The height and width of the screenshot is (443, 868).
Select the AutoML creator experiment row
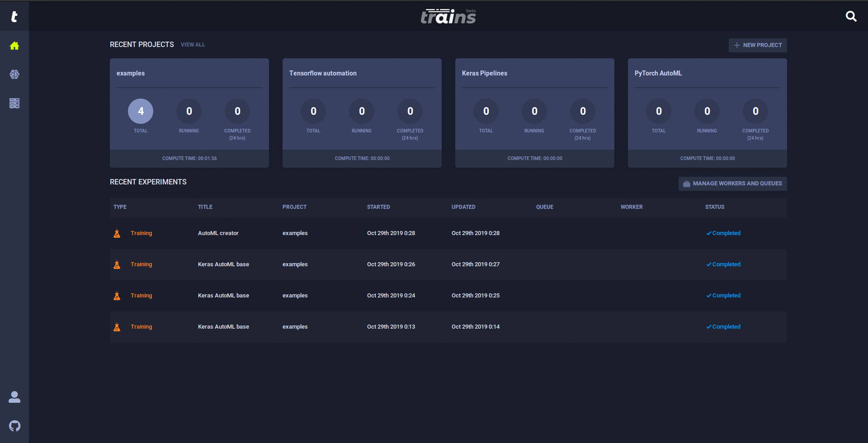pyautogui.click(x=448, y=233)
